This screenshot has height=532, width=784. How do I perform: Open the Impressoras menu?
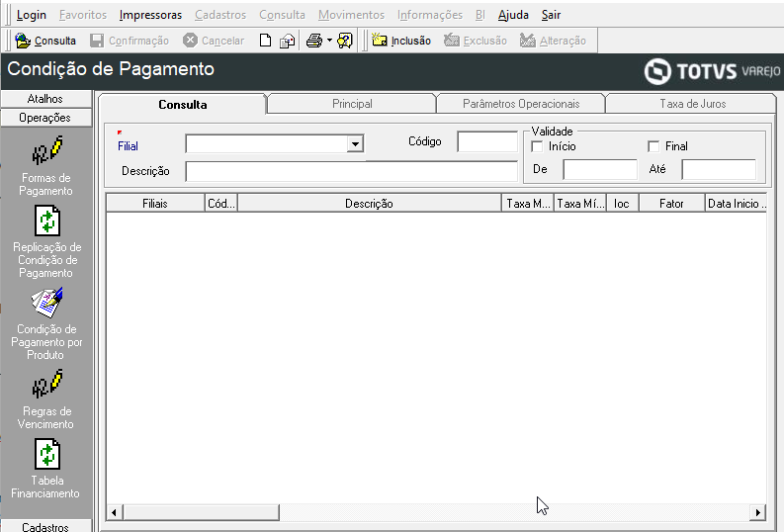(x=150, y=15)
